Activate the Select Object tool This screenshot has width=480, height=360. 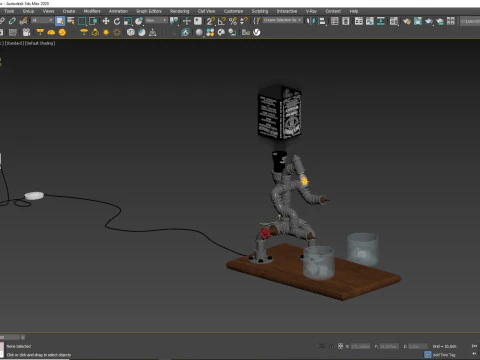tap(60, 21)
